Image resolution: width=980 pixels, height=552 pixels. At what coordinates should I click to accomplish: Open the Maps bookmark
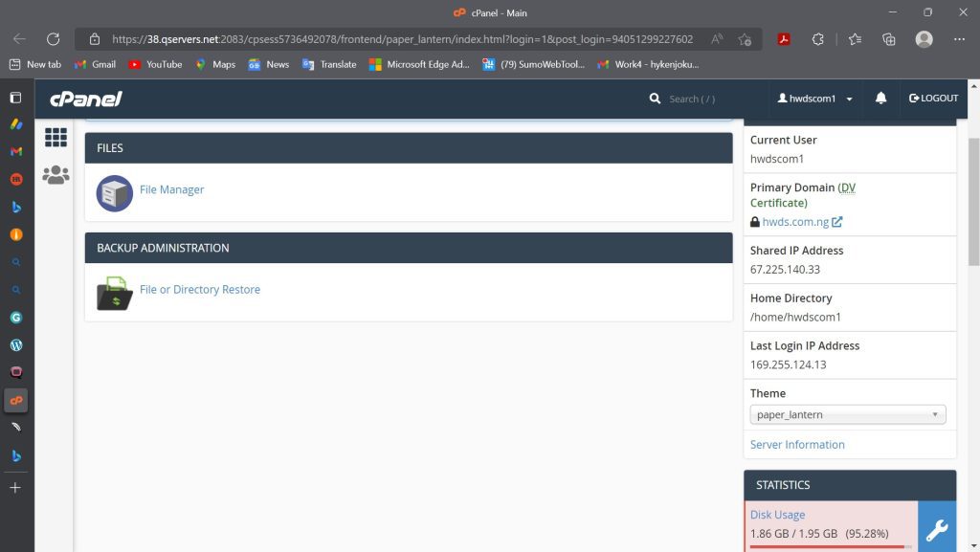pyautogui.click(x=215, y=64)
